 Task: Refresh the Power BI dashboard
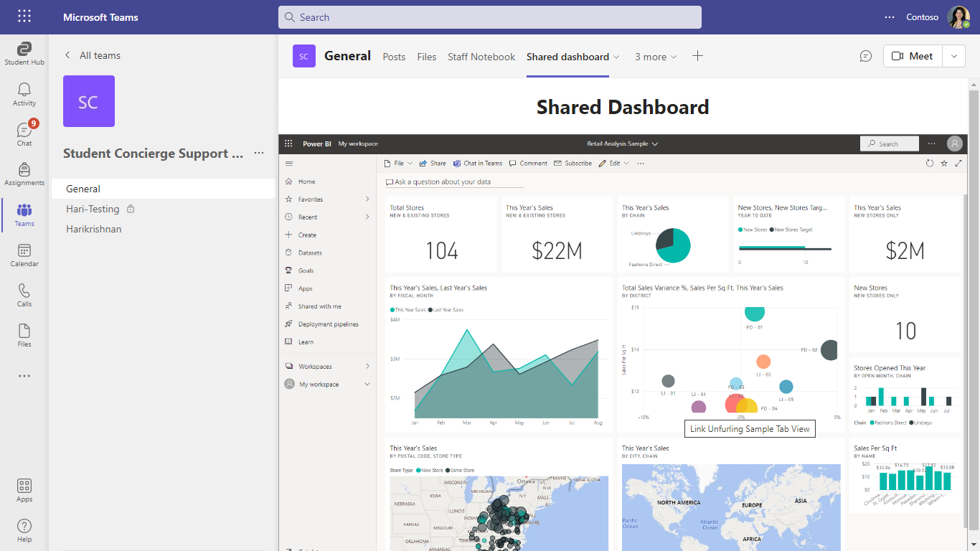click(x=930, y=164)
